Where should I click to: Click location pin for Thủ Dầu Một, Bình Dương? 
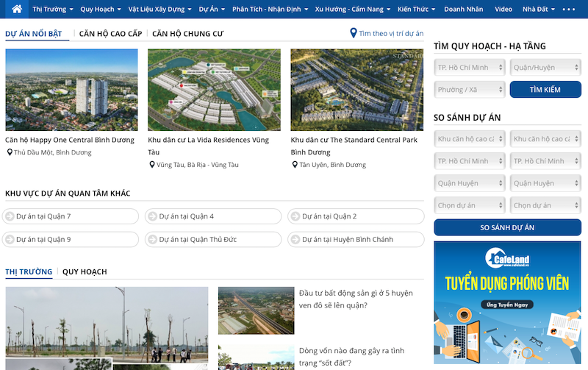(x=10, y=152)
